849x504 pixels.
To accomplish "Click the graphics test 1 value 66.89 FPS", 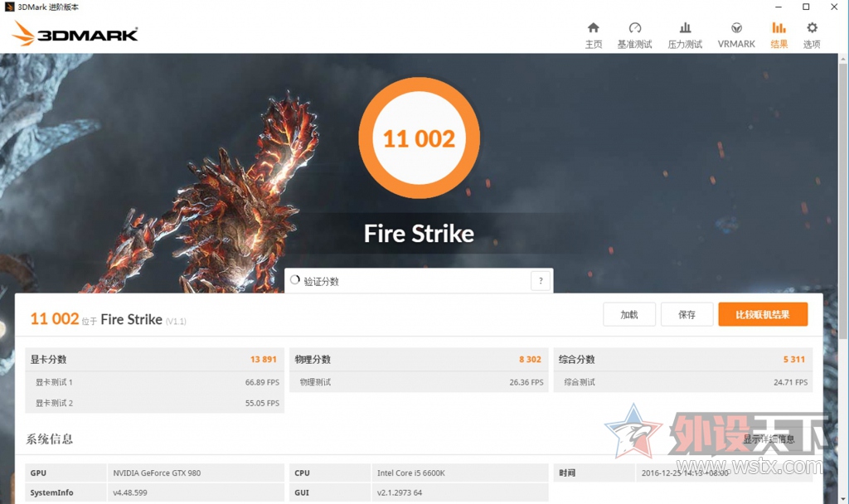I will point(262,382).
